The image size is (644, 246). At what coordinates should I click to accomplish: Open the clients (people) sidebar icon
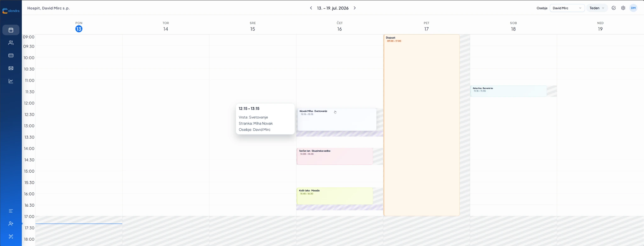pos(11,43)
